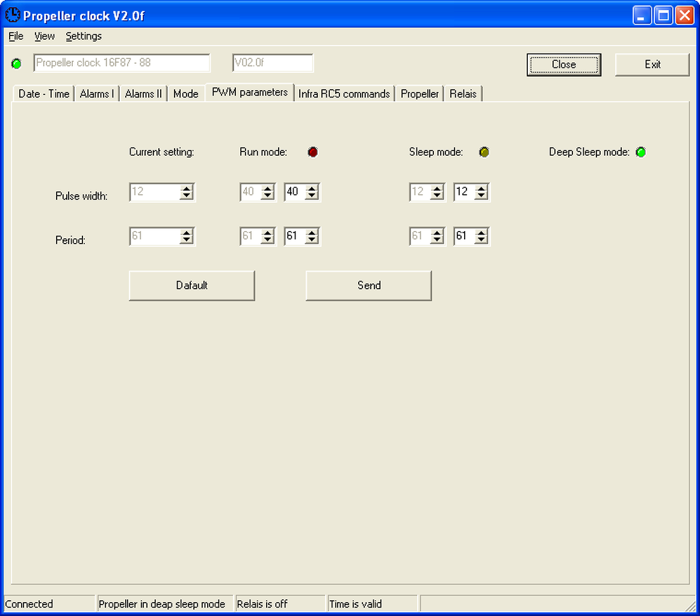The image size is (700, 616).
Task: Click down arrow of Current setting period
Action: 187,240
